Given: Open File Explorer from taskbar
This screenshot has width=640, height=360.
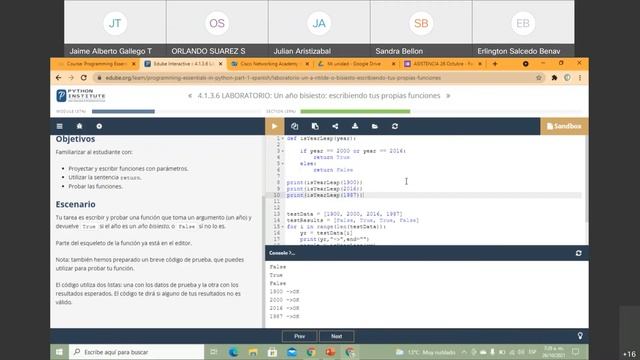Looking at the screenshot, I should [x=253, y=352].
